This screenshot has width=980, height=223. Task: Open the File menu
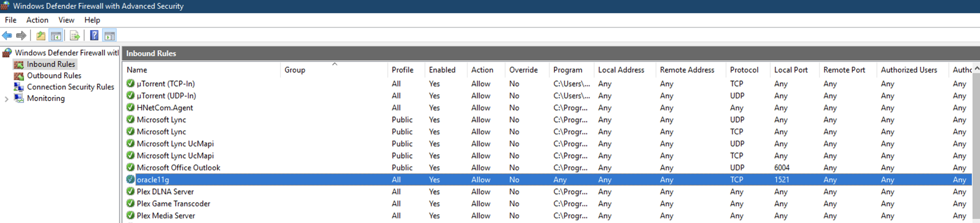pyautogui.click(x=10, y=20)
